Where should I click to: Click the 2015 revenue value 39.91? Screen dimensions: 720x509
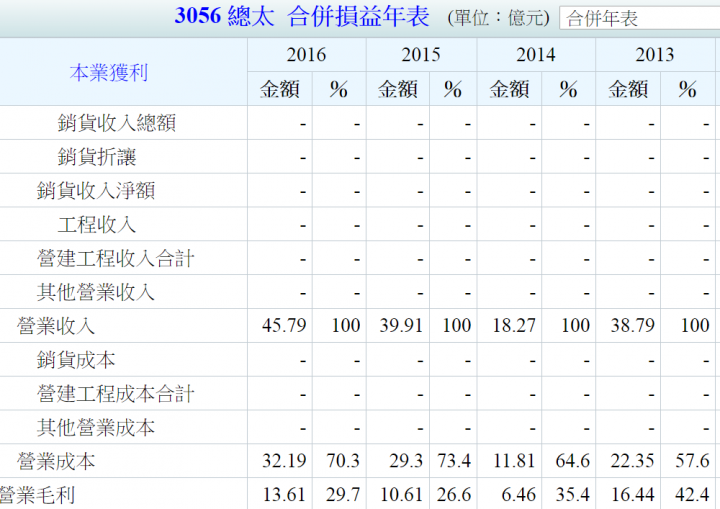[401, 325]
